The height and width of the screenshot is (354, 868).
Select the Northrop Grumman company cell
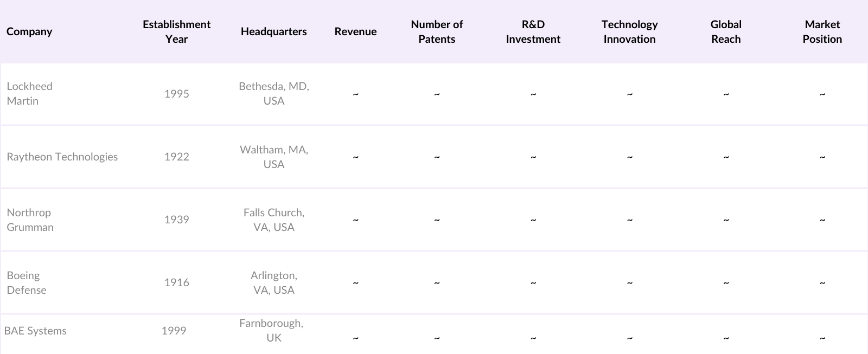(30, 220)
